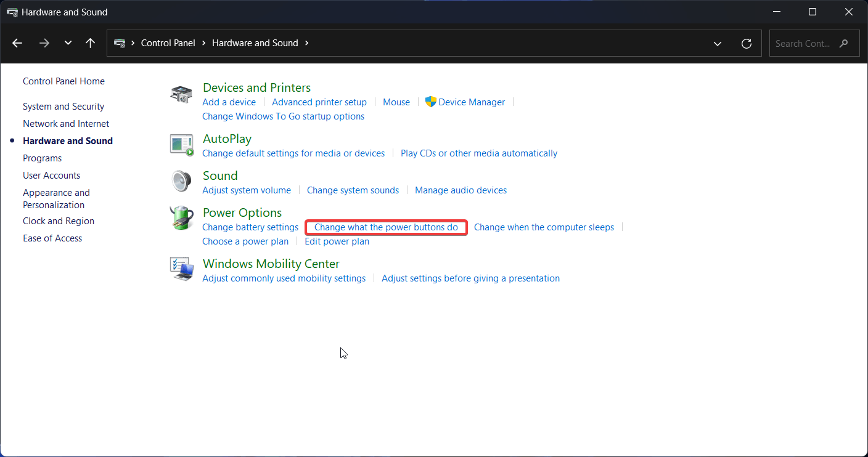Open Power Options heading link

pyautogui.click(x=242, y=212)
